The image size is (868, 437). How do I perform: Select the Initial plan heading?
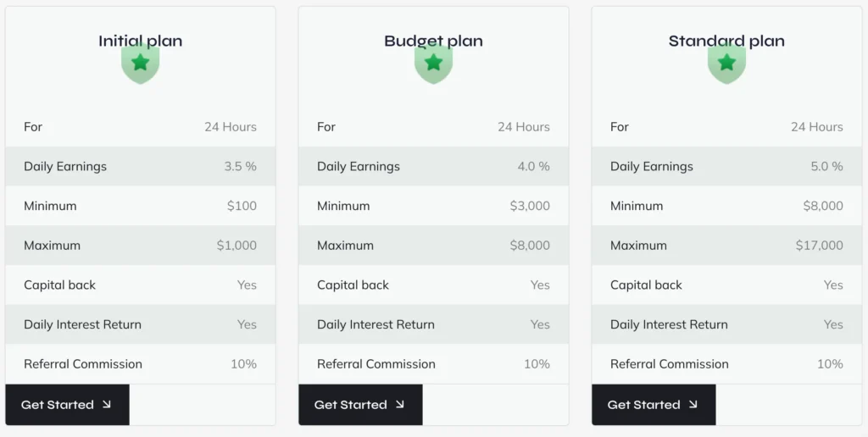click(x=141, y=41)
